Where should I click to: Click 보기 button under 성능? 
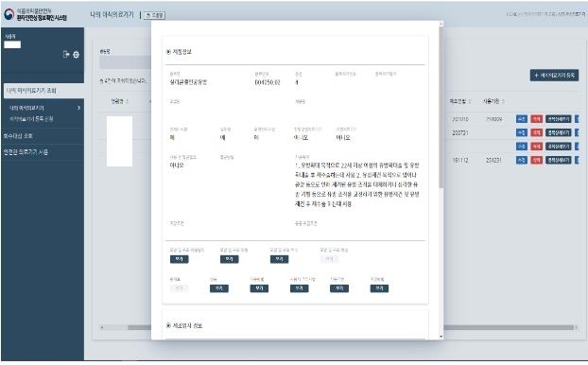pos(219,288)
